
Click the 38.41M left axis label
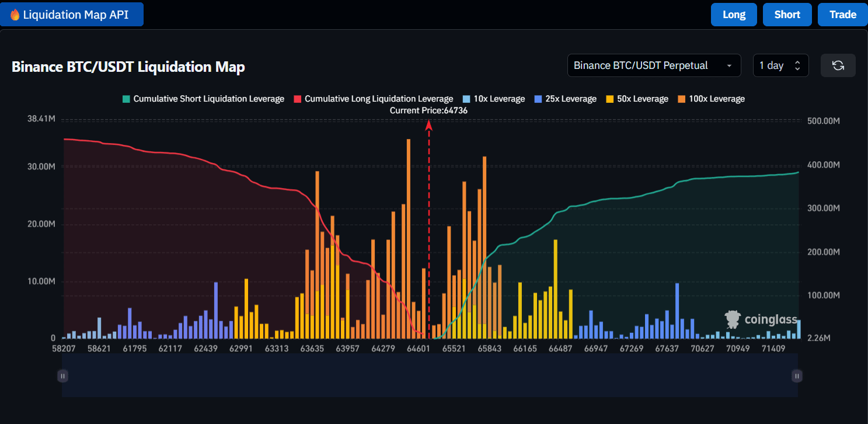(41, 119)
